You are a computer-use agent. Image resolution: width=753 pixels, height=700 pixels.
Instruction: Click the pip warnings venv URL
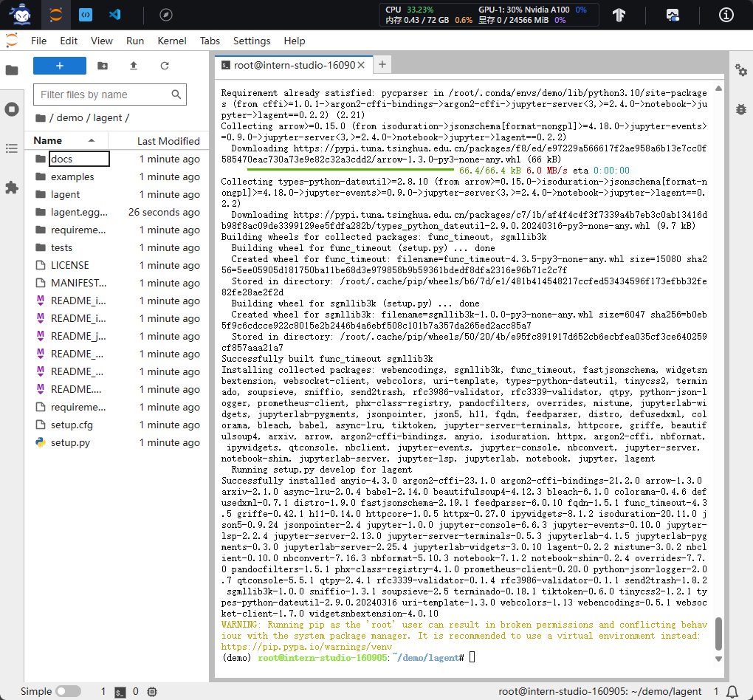(306, 647)
